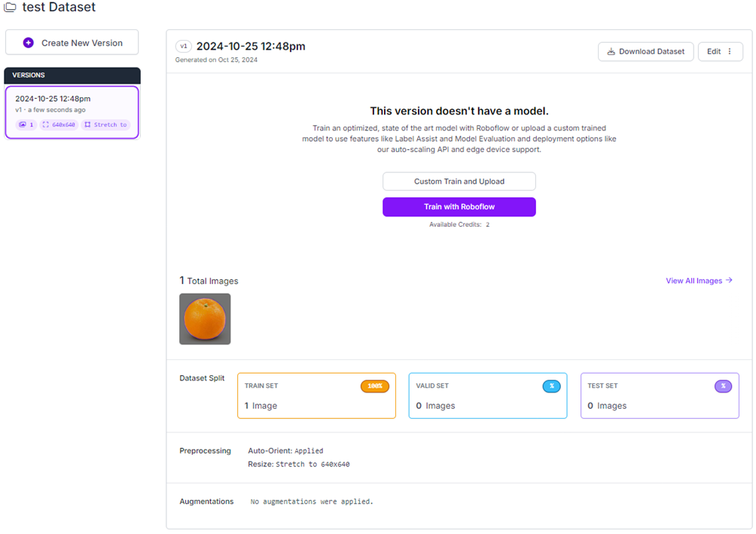Viewport: 756px width, 534px height.
Task: Click the test Dataset title
Action: (59, 8)
